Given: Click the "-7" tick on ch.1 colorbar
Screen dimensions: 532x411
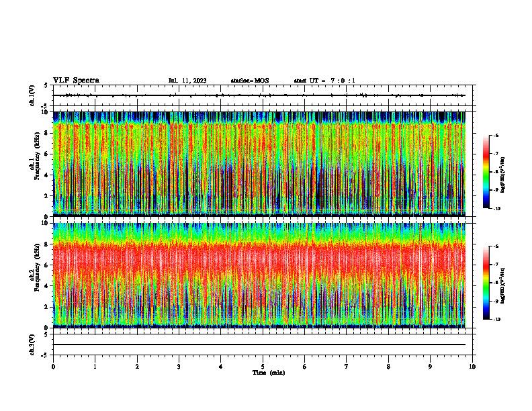Looking at the screenshot, I should point(496,154).
